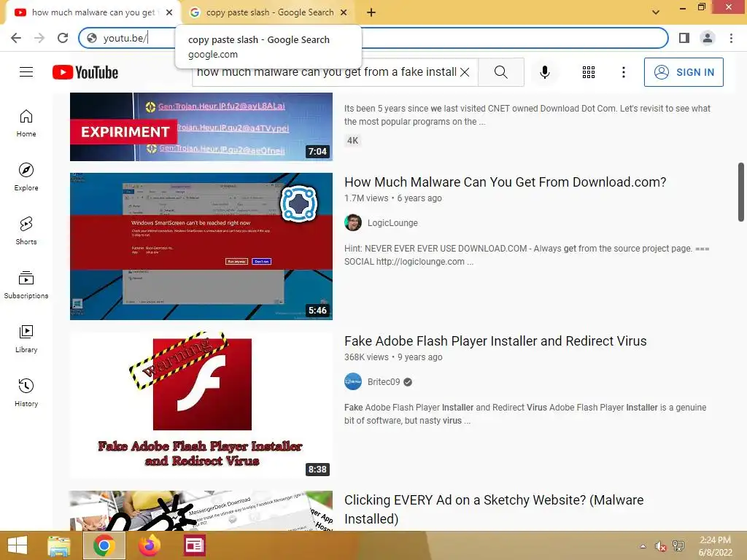Reload the page in Chrome

click(x=63, y=38)
